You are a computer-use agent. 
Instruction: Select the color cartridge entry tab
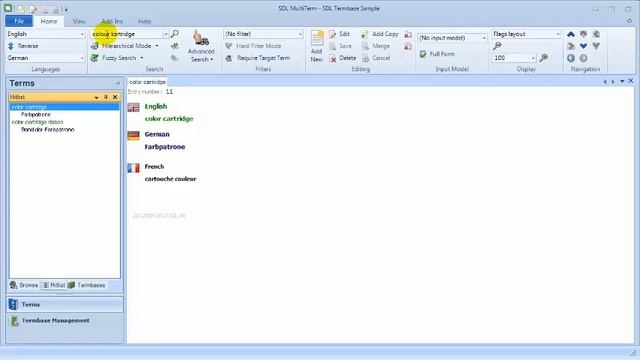147,82
